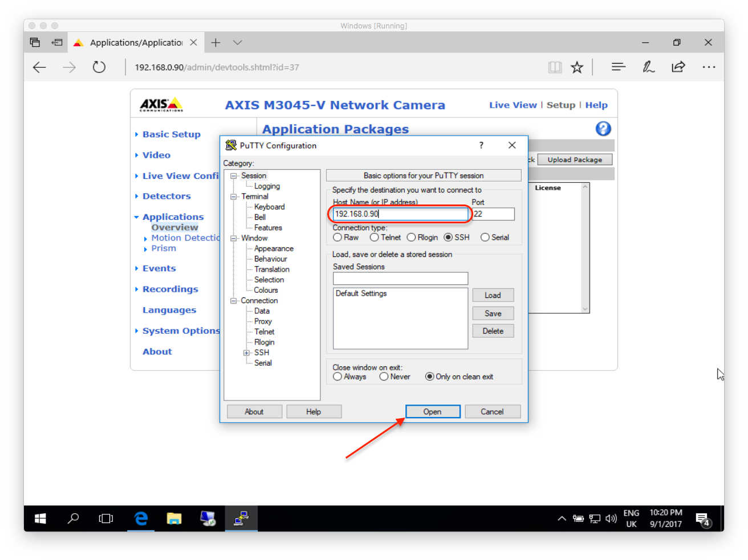
Task: Open the Action Center notifications icon
Action: [704, 520]
